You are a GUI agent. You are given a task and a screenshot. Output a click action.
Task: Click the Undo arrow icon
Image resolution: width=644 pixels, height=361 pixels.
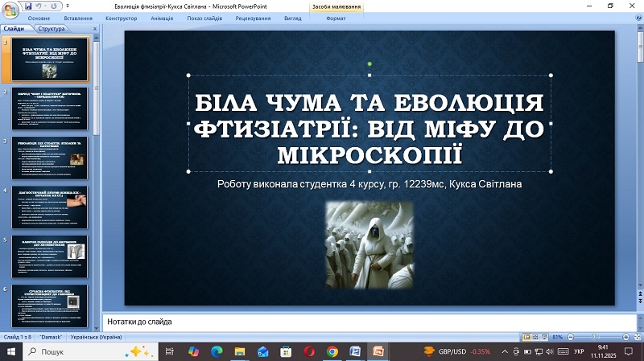[40, 6]
